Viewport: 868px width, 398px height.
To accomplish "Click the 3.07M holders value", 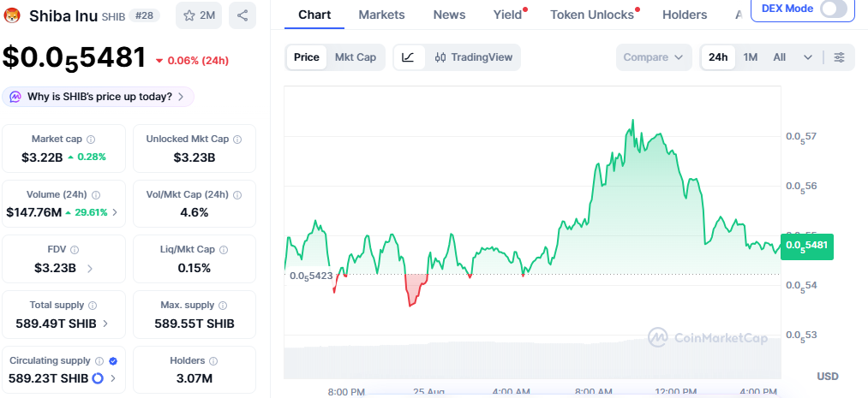I will pyautogui.click(x=195, y=378).
